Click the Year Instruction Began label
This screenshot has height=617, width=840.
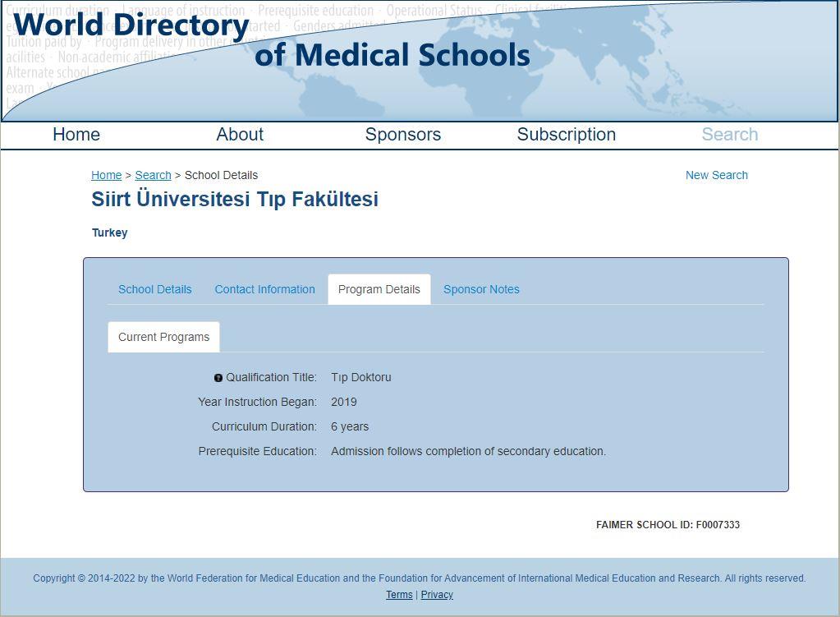point(257,402)
